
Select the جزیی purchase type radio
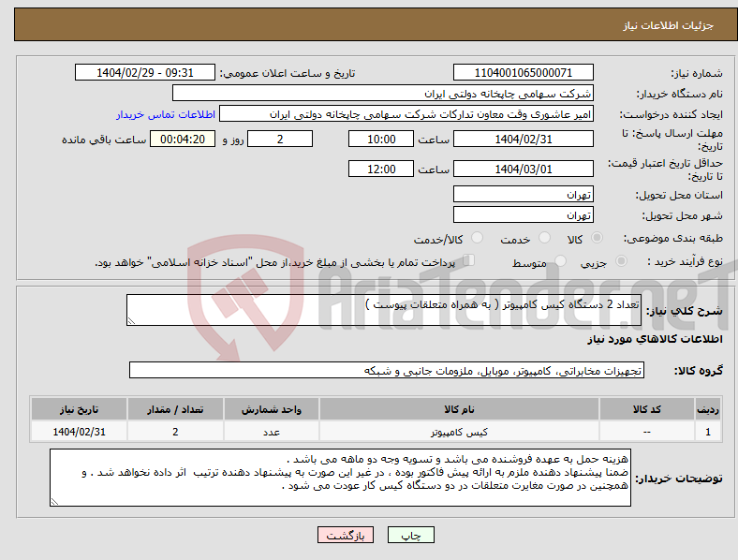(x=621, y=260)
